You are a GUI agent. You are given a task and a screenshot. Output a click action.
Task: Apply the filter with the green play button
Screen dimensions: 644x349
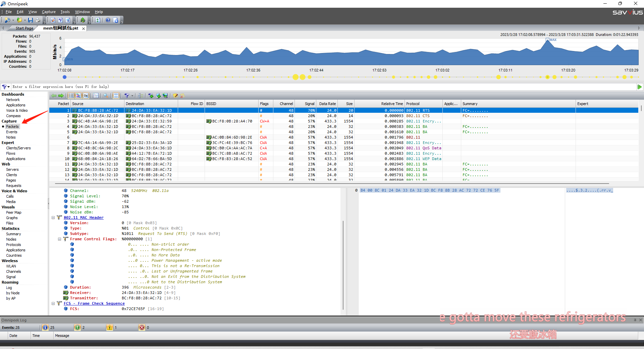point(639,87)
